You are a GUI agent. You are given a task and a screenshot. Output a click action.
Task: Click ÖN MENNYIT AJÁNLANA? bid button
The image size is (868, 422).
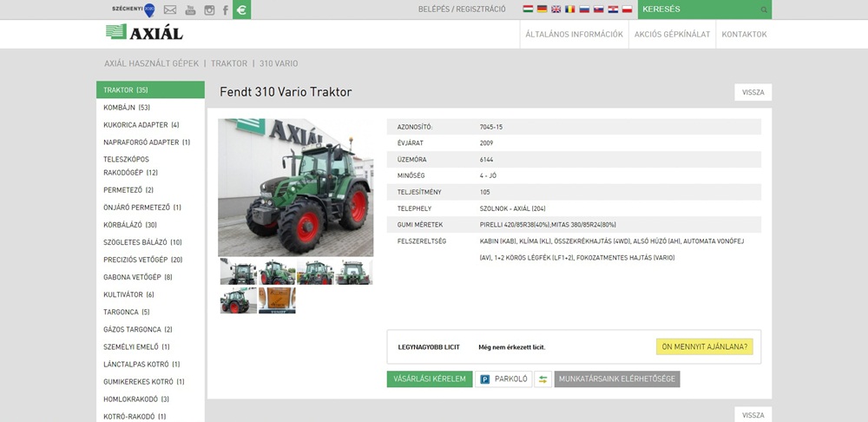tap(705, 347)
